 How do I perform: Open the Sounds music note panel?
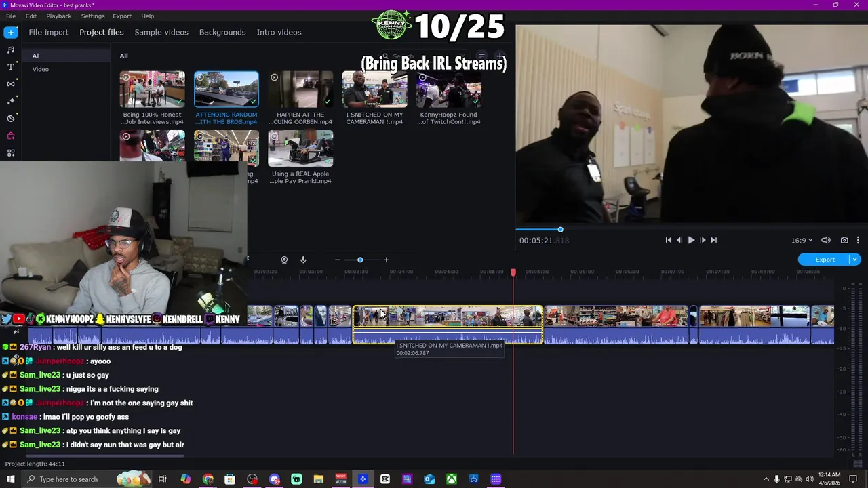coord(11,49)
